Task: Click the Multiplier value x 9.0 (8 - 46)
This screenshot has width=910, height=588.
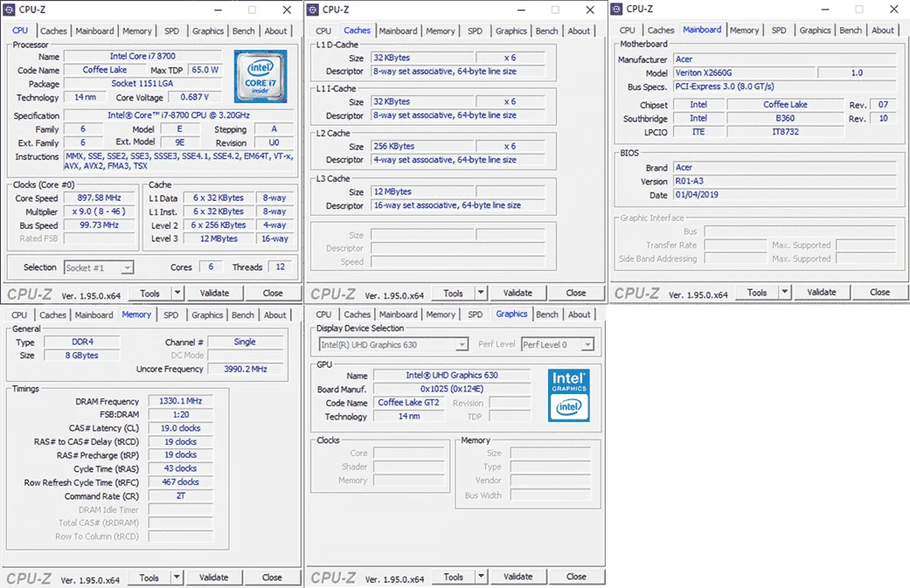Action: pyautogui.click(x=100, y=211)
